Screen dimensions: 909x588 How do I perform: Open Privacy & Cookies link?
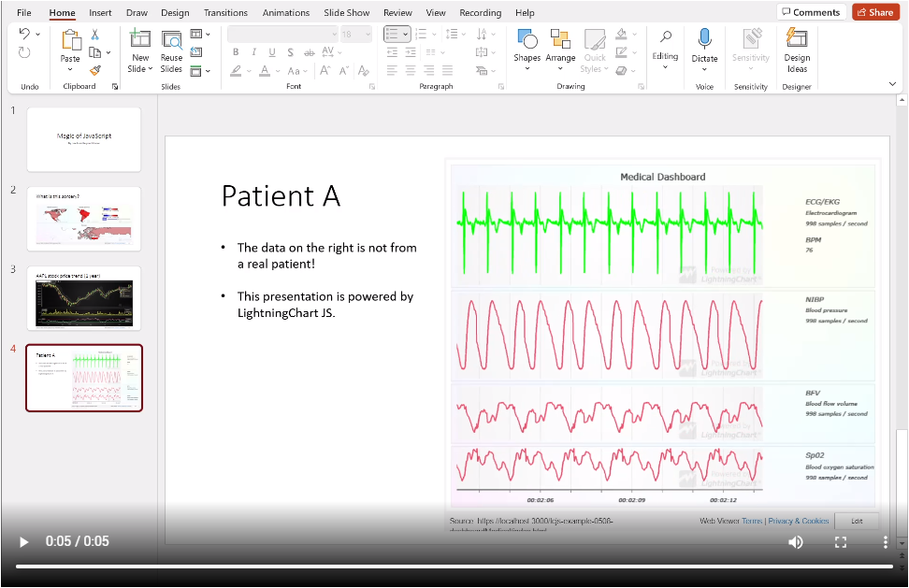coord(799,521)
